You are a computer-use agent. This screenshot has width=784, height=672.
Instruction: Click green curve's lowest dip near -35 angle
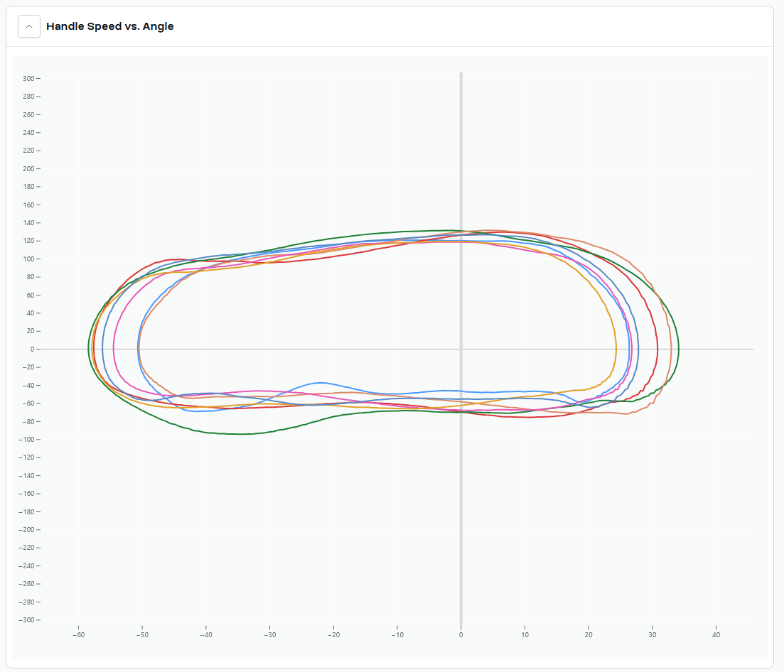[x=240, y=433]
